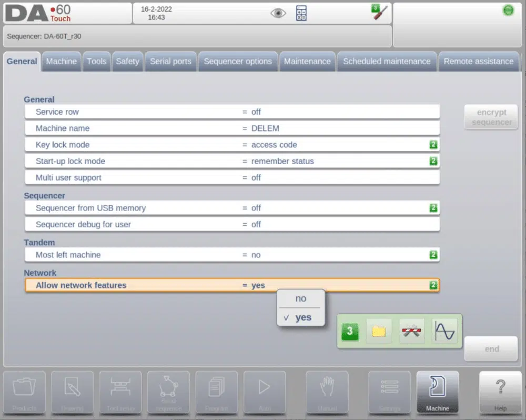Image resolution: width=526 pixels, height=420 pixels.
Task: Choose 'yes' in the network features popup
Action: click(300, 317)
